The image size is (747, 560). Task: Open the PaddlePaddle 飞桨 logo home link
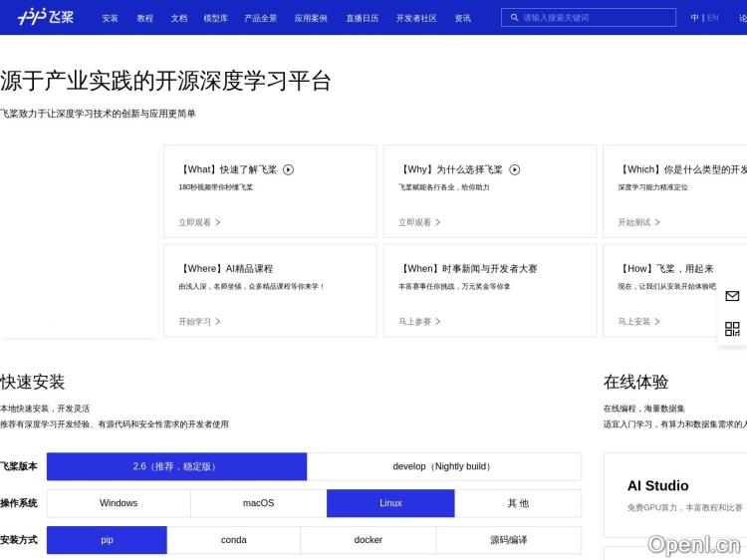coord(45,17)
